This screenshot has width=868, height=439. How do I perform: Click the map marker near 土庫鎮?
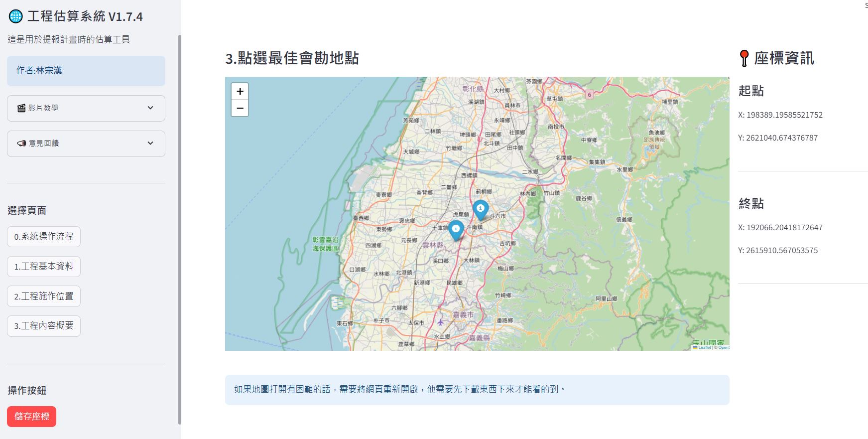click(x=456, y=229)
